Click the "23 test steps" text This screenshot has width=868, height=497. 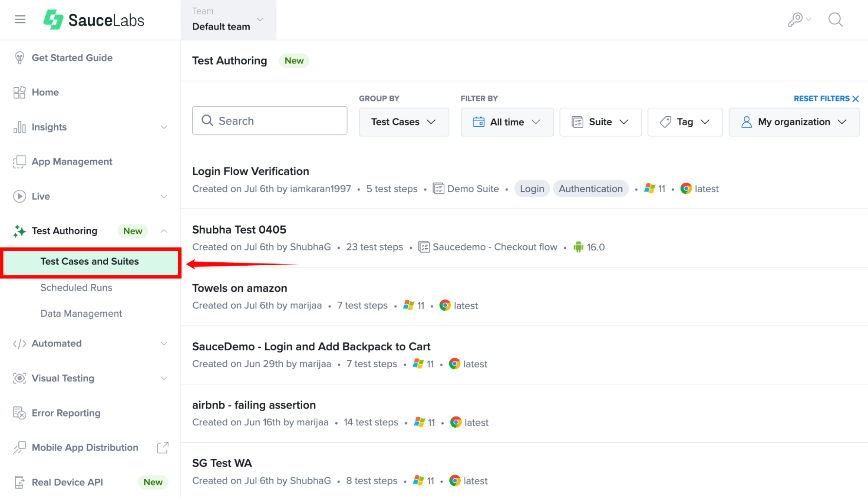pos(374,247)
